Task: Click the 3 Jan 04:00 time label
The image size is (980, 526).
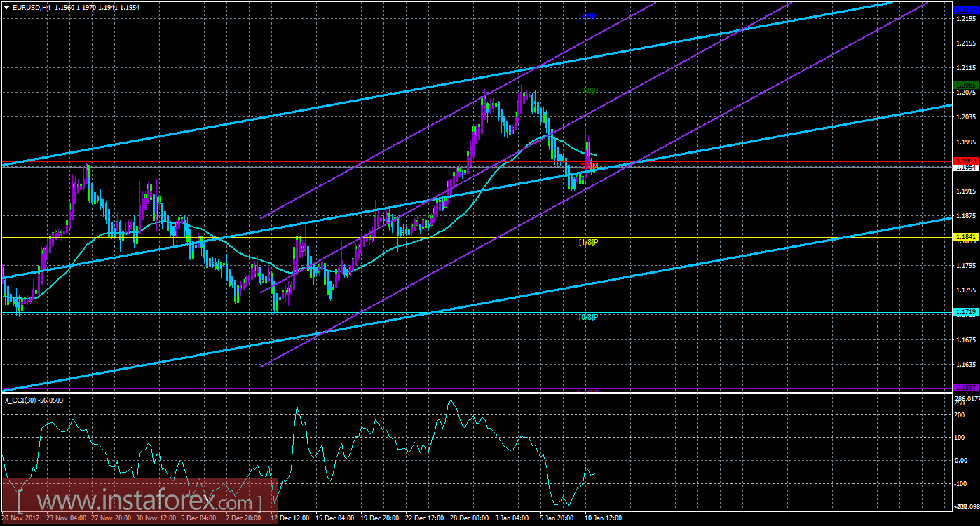Action: click(511, 518)
